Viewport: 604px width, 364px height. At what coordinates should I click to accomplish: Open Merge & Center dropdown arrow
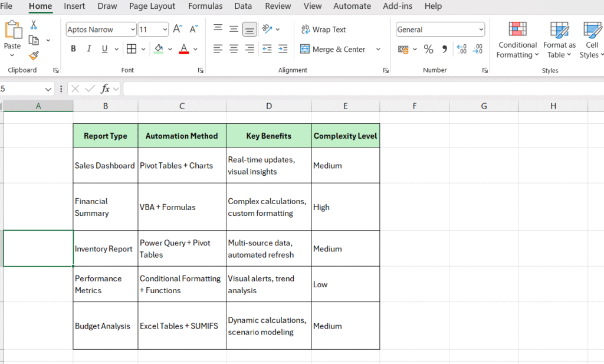pos(378,50)
